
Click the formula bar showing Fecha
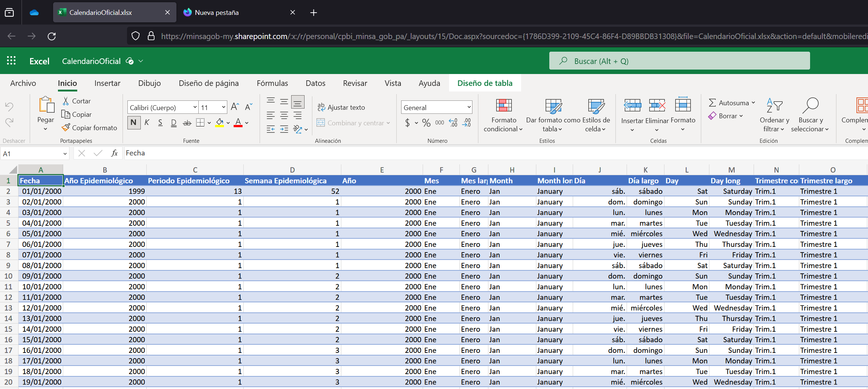(x=496, y=153)
